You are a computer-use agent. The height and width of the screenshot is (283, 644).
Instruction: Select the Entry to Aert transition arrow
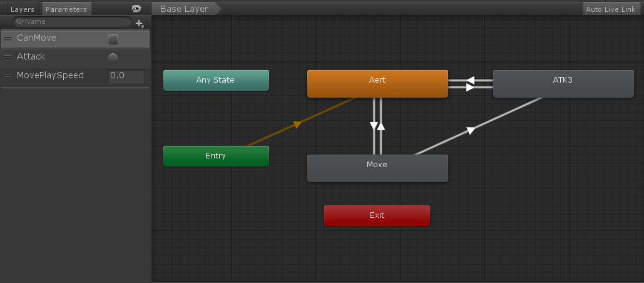tap(298, 123)
